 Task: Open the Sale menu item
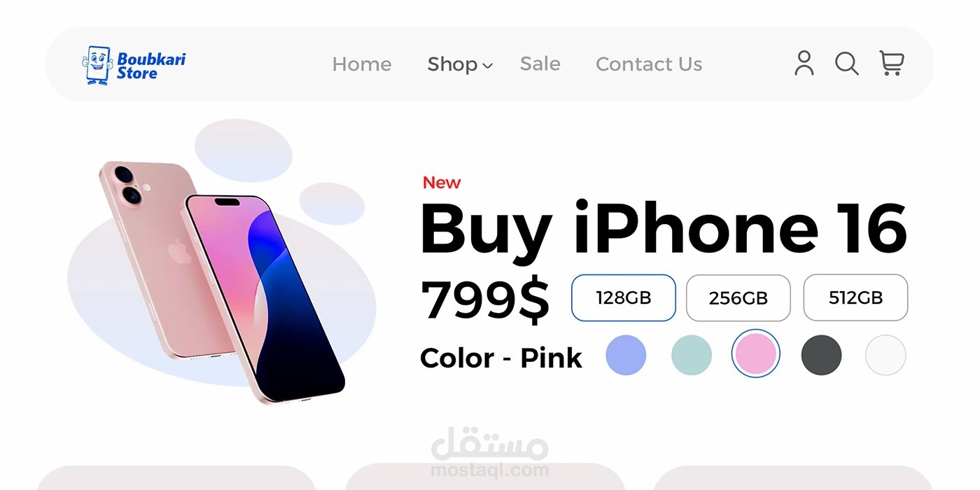540,64
